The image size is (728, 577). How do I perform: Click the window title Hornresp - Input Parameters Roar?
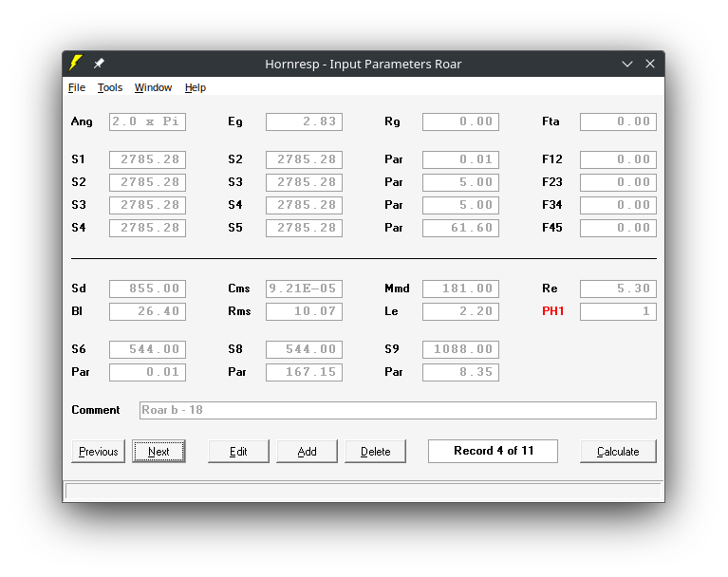coord(364,65)
